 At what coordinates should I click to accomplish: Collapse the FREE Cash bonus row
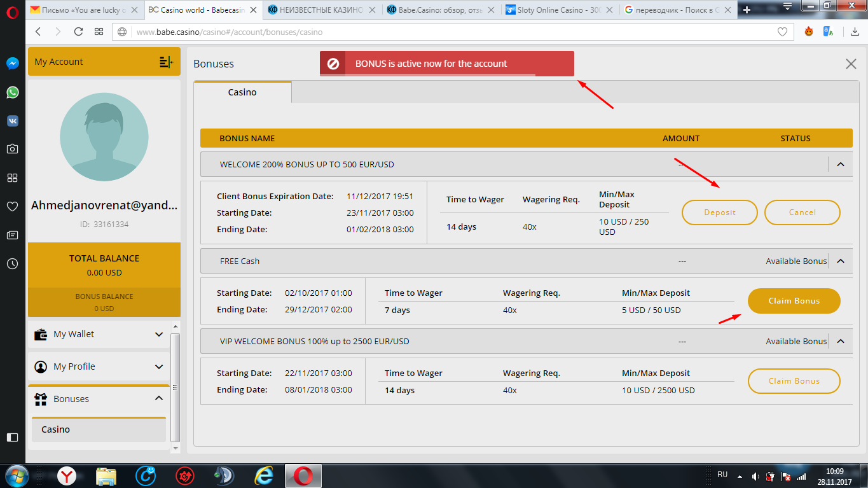tap(841, 261)
